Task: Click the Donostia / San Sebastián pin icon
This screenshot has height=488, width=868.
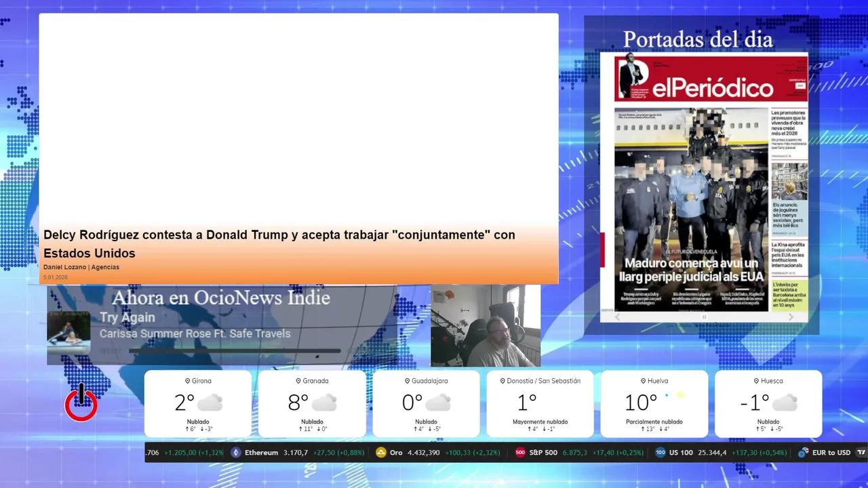Action: 502,381
